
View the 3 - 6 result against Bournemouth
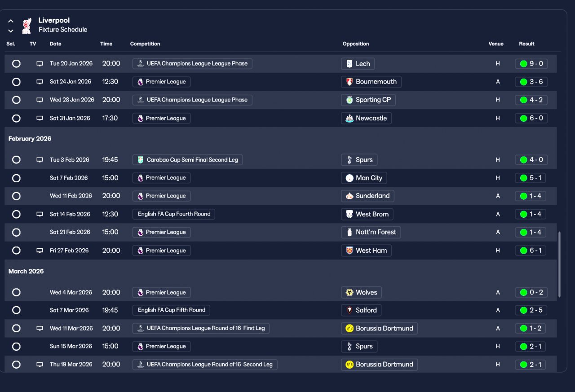click(531, 82)
